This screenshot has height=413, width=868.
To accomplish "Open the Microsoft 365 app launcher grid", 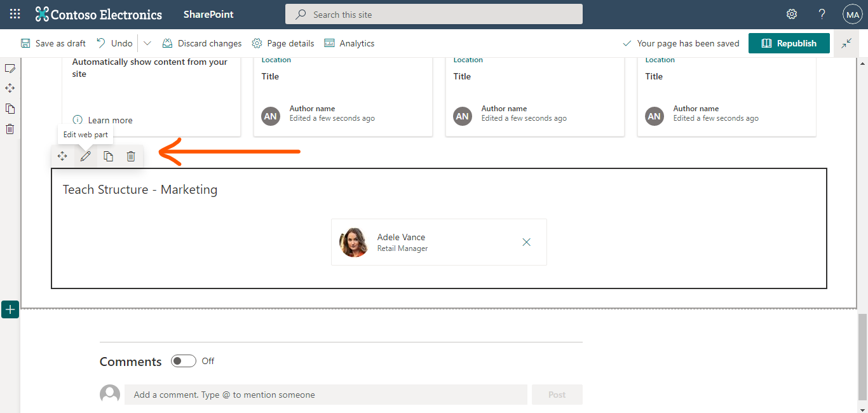I will pos(14,13).
